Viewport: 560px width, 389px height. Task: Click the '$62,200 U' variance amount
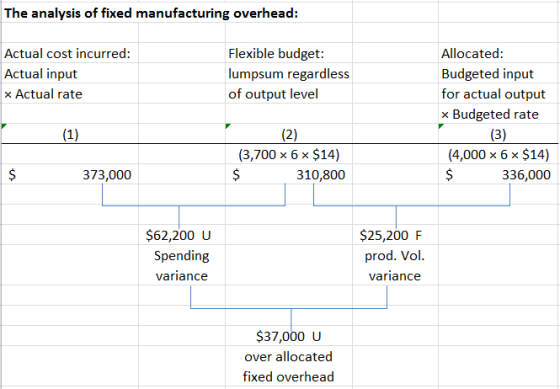[x=178, y=235]
